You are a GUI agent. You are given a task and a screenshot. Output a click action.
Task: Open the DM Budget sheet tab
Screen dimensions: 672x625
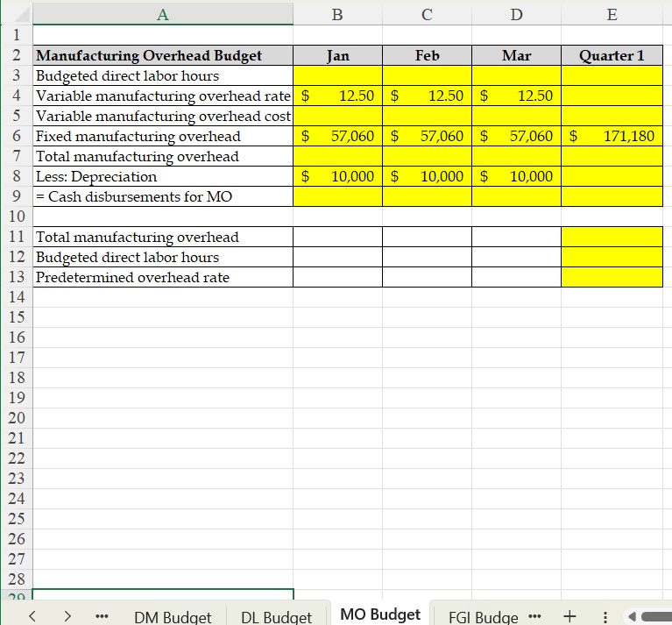pos(173,617)
